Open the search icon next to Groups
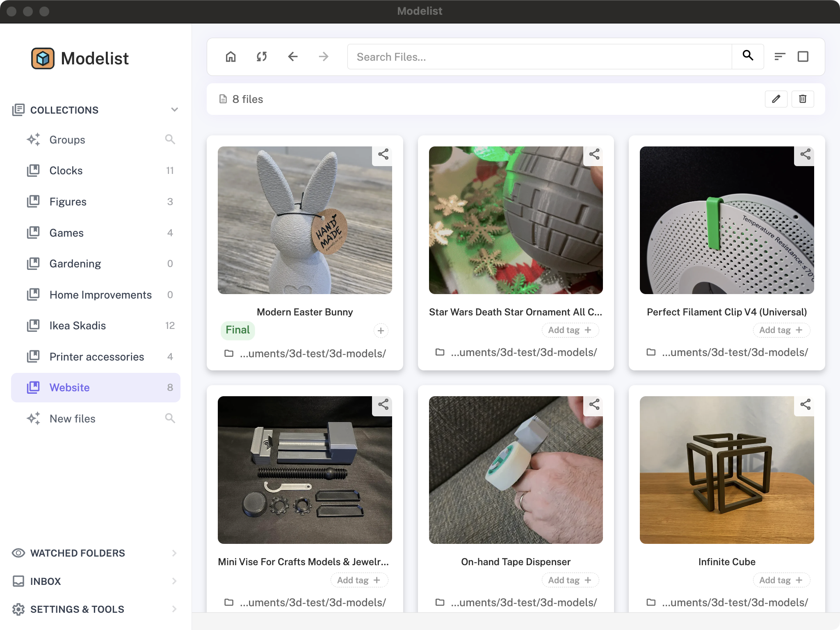 (170, 139)
